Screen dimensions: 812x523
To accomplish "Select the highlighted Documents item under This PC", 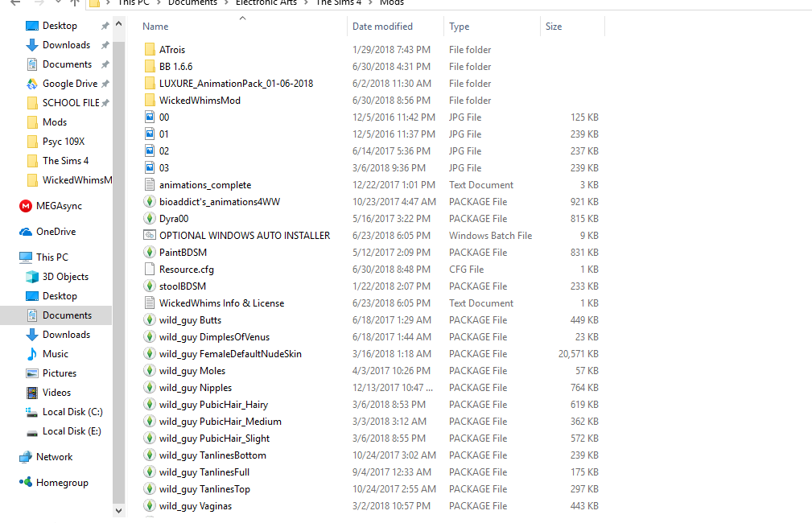I will 56,315.
